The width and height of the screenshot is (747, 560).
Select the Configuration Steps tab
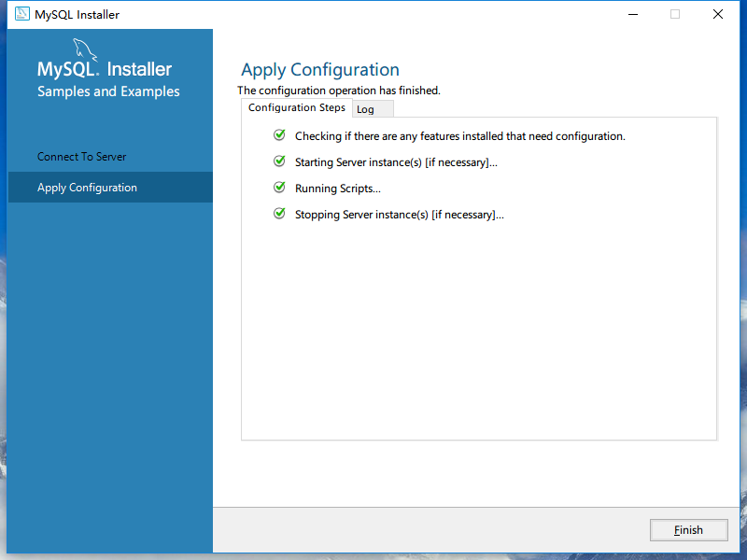[297, 108]
